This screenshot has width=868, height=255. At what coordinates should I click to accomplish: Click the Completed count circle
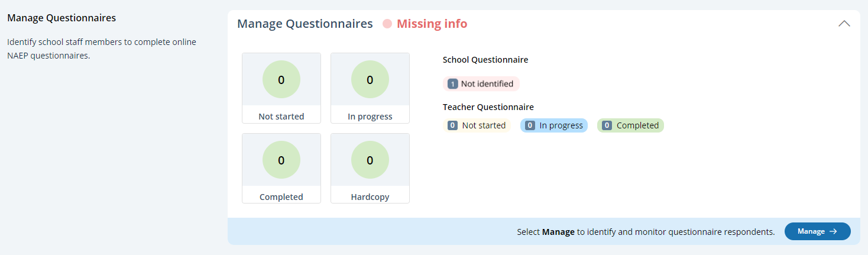point(281,160)
